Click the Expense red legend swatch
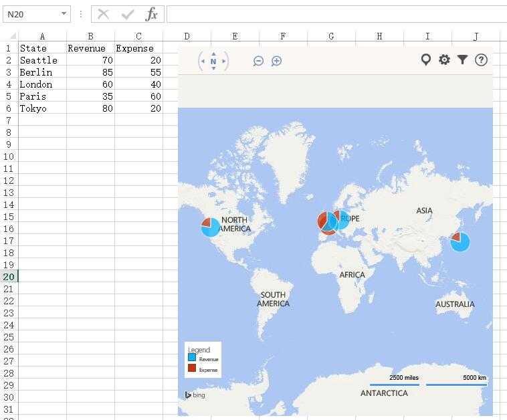Viewport: 507px width, 420px height. pyautogui.click(x=192, y=368)
